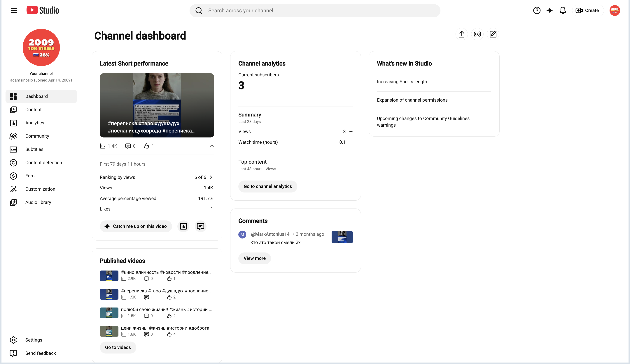Click View more under Comments
The width and height of the screenshot is (630, 364).
(255, 258)
